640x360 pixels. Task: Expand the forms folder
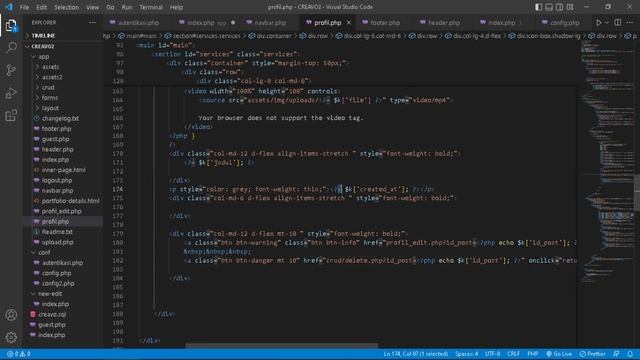point(49,98)
